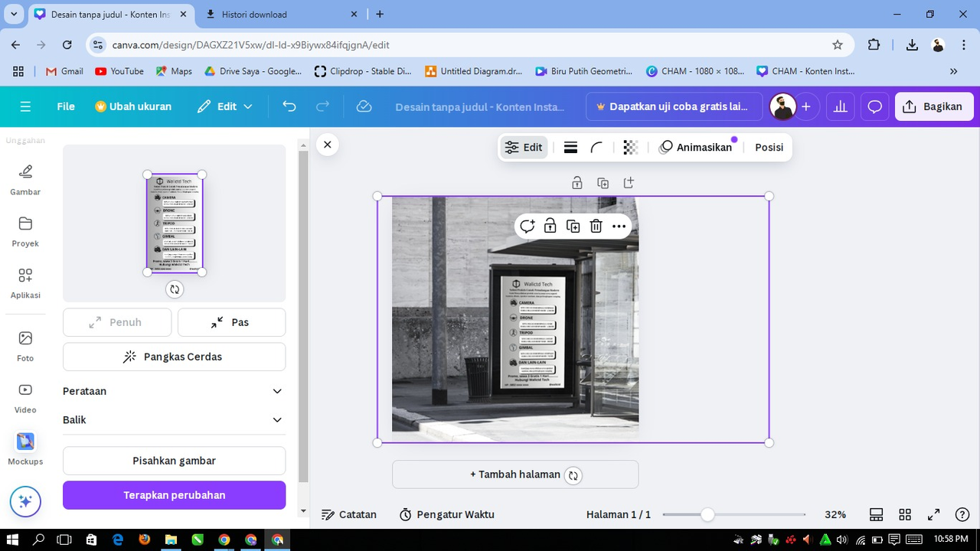
Task: Switch to grid view of pages
Action: click(x=905, y=514)
